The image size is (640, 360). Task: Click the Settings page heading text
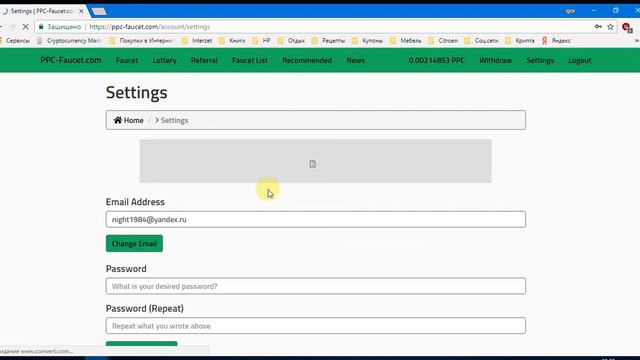click(136, 93)
